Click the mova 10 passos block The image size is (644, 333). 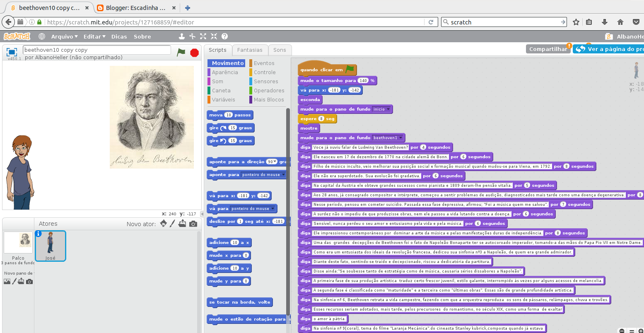pyautogui.click(x=229, y=115)
